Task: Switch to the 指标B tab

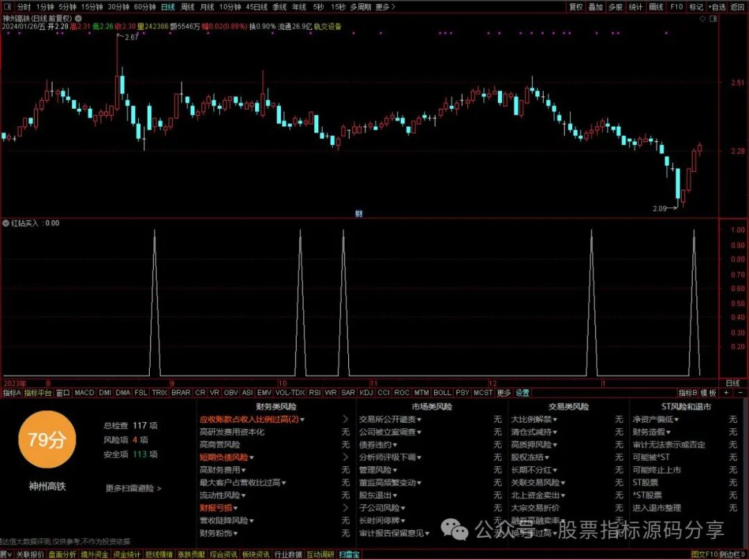Action: point(688,392)
